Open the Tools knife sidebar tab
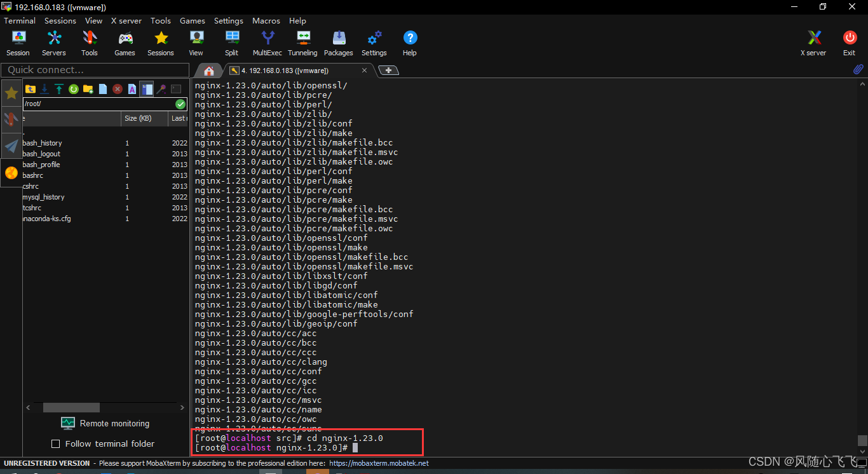This screenshot has width=868, height=474. tap(11, 119)
